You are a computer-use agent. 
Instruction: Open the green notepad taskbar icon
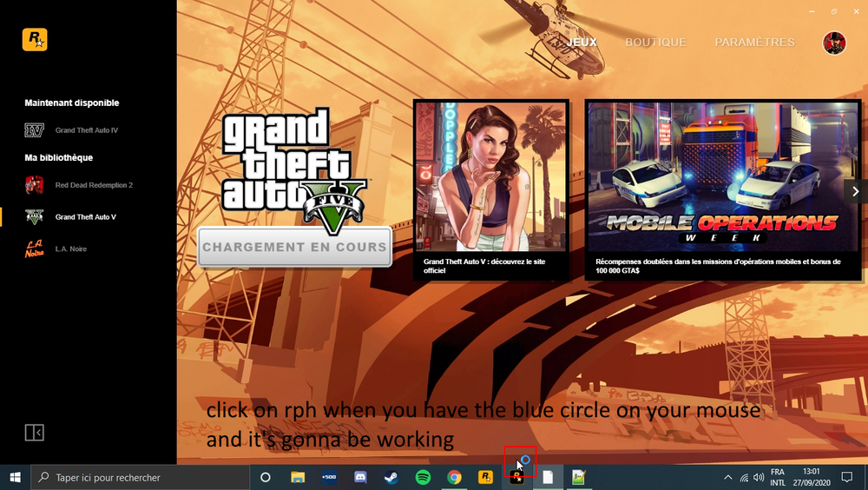579,477
